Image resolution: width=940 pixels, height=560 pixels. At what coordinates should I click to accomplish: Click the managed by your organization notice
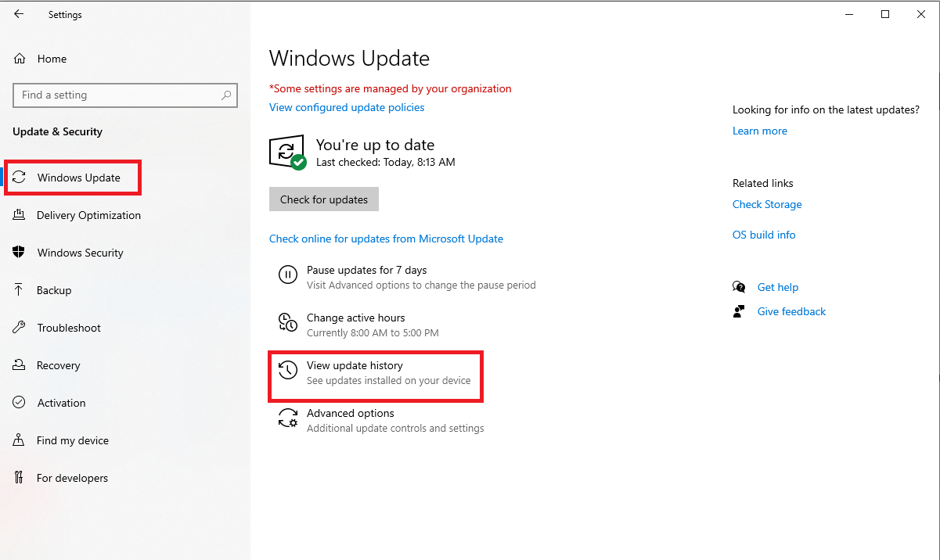pos(390,88)
